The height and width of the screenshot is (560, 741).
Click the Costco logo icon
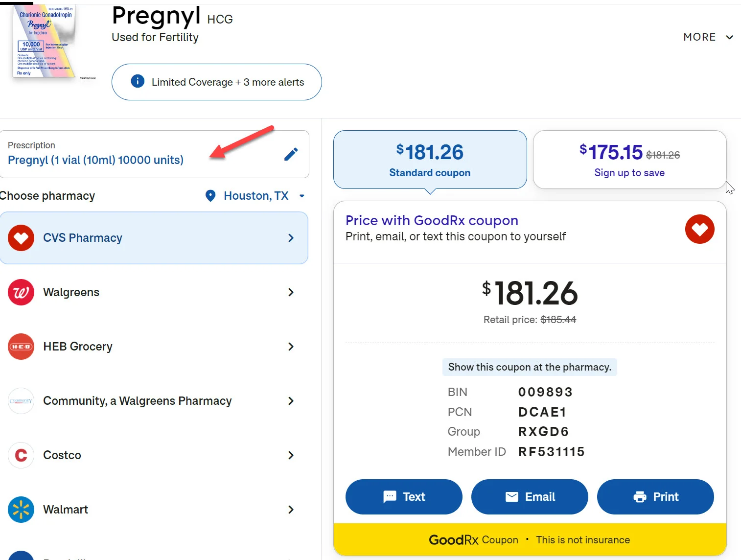(21, 455)
